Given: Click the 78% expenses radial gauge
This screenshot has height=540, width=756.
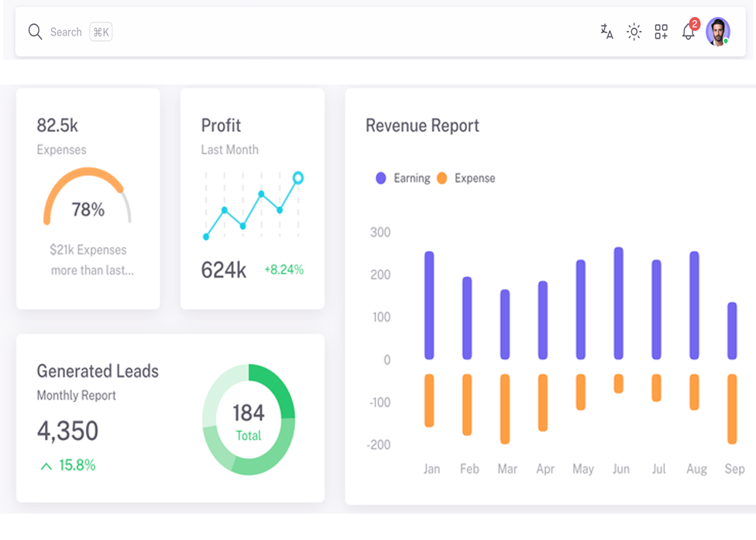Looking at the screenshot, I should [88, 198].
